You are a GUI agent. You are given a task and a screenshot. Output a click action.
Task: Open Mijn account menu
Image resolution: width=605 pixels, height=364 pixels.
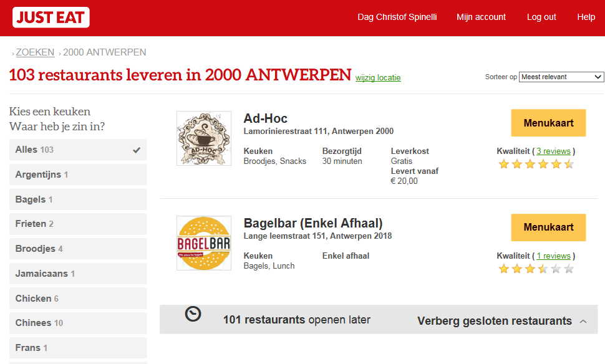481,17
